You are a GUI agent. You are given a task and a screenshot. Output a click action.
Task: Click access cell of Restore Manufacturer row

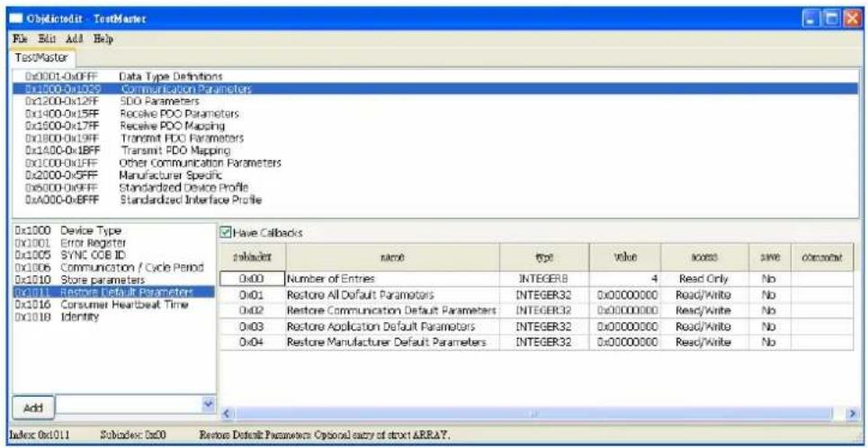pyautogui.click(x=704, y=342)
